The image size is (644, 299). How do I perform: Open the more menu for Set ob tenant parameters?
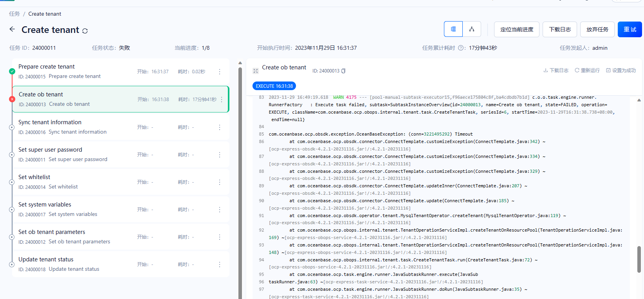click(x=220, y=237)
